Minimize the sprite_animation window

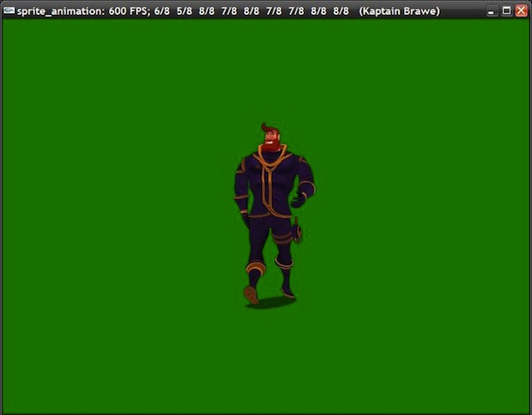[x=490, y=11]
